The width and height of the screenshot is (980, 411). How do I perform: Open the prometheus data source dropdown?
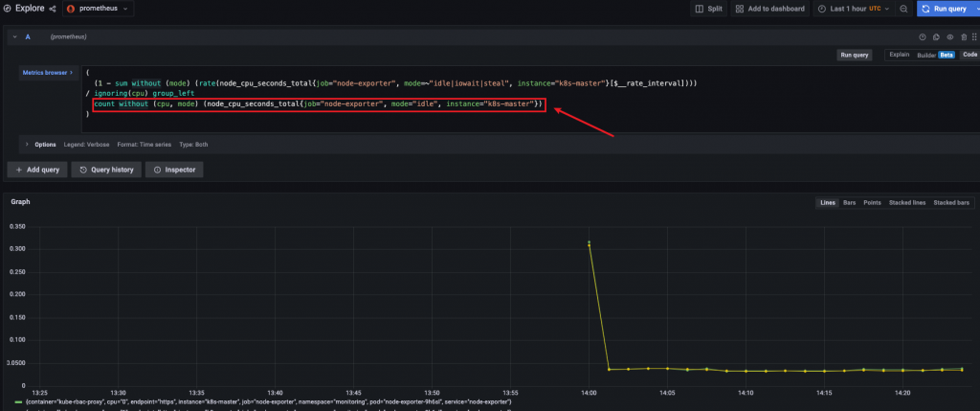(99, 9)
